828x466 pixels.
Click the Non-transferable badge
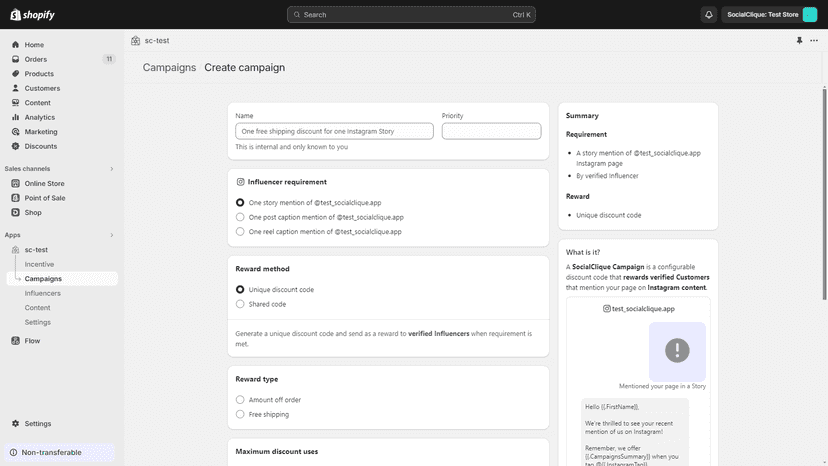[x=60, y=452]
